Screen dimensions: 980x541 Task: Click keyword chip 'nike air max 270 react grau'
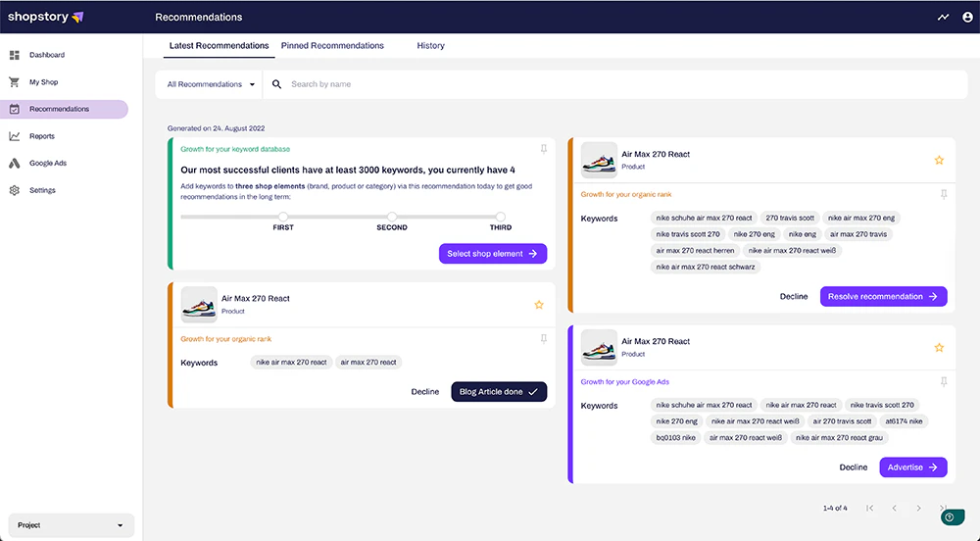840,438
